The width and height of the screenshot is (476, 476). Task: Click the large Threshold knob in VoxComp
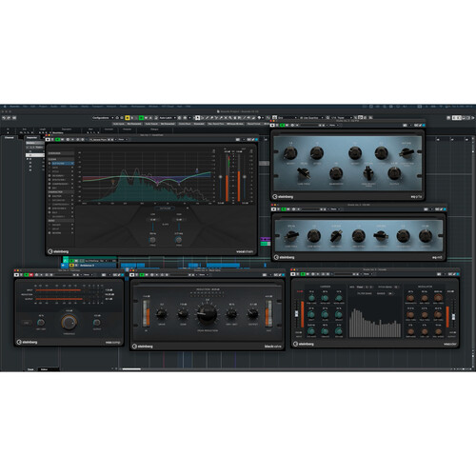tap(69, 323)
